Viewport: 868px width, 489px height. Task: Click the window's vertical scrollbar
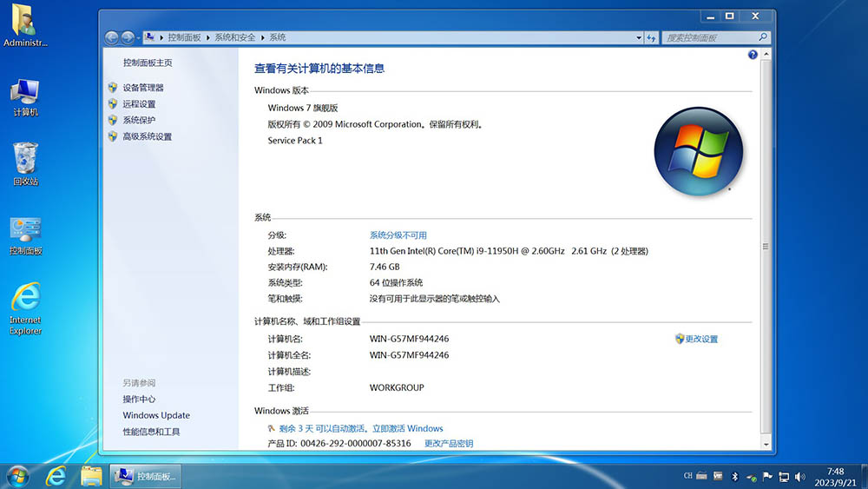pos(764,248)
